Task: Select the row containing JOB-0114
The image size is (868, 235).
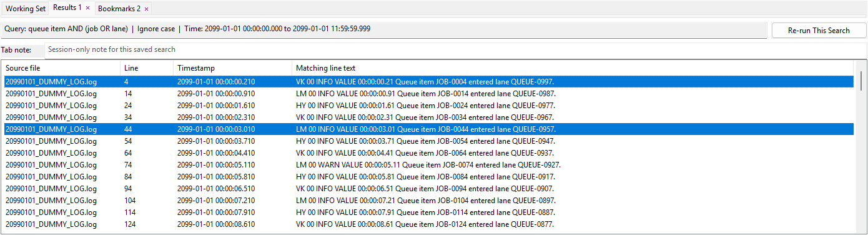Action: click(x=428, y=212)
